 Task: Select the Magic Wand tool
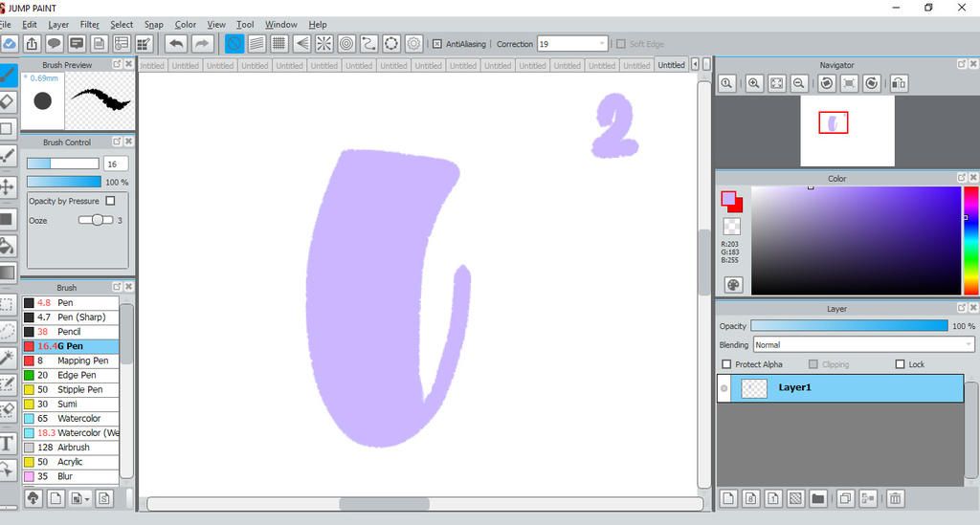[x=7, y=357]
